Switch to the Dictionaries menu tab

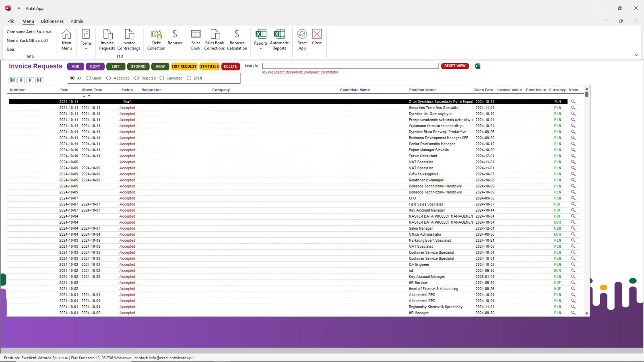52,21
